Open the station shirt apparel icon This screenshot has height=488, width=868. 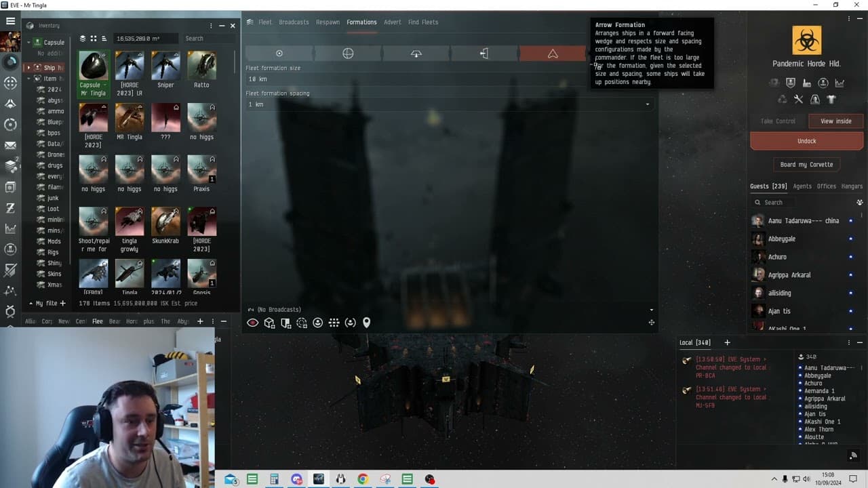click(831, 99)
